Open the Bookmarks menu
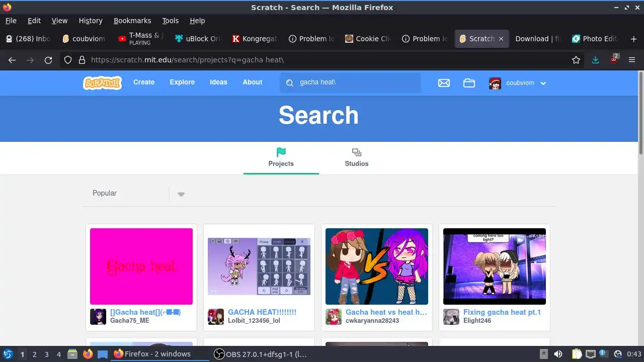This screenshot has width=644, height=362. (132, 21)
